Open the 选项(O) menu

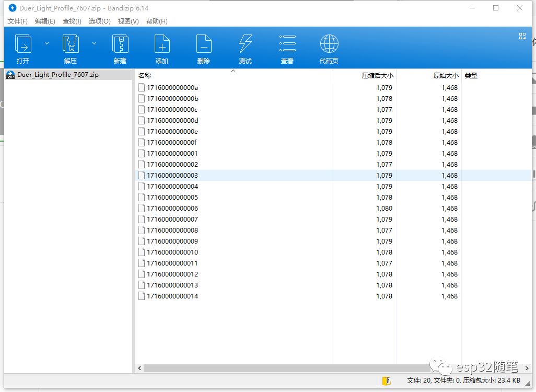99,21
